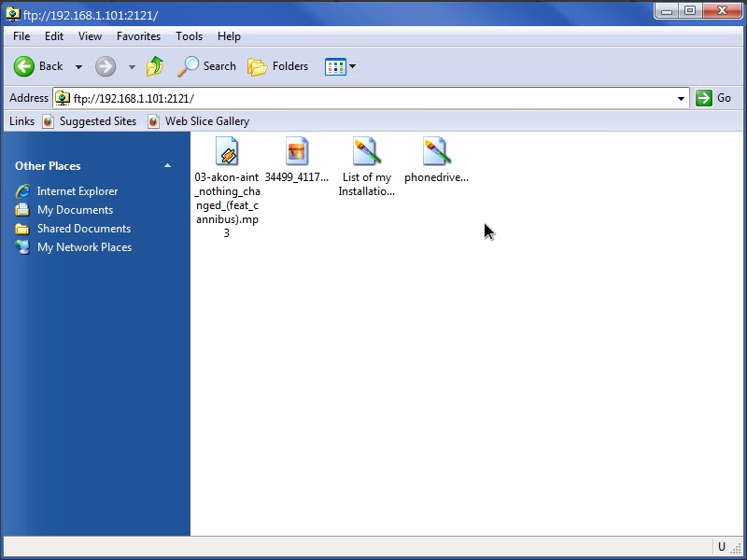
Task: Click the phonedrive... filename label
Action: pos(436,177)
